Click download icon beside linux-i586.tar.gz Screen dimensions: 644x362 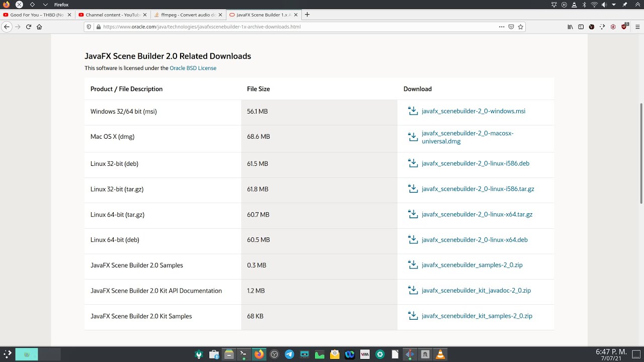pyautogui.click(x=413, y=189)
